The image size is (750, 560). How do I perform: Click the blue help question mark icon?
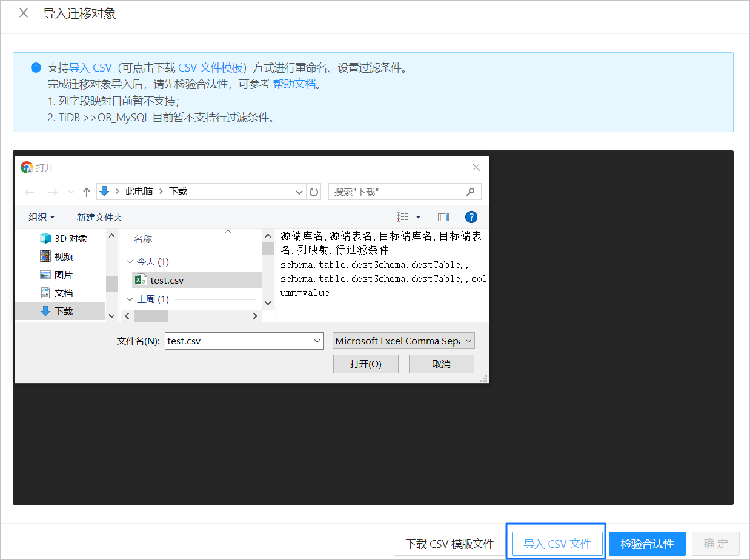tap(471, 217)
